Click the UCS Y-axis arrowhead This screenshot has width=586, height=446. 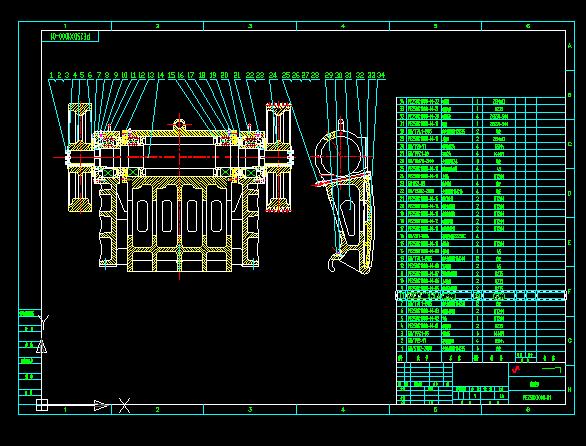(41, 347)
